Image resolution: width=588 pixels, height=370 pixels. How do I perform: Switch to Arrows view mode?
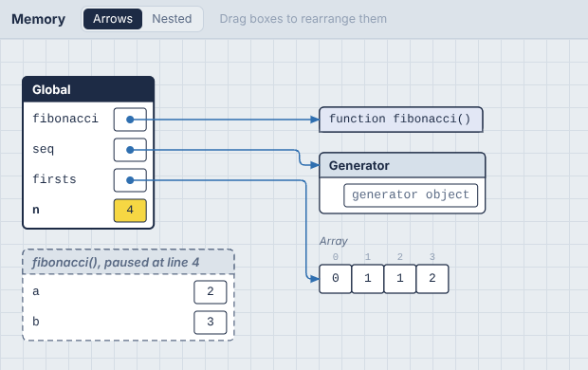coord(113,19)
